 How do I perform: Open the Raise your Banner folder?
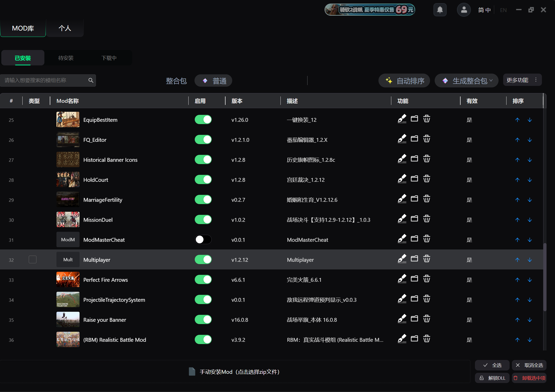pos(414,319)
